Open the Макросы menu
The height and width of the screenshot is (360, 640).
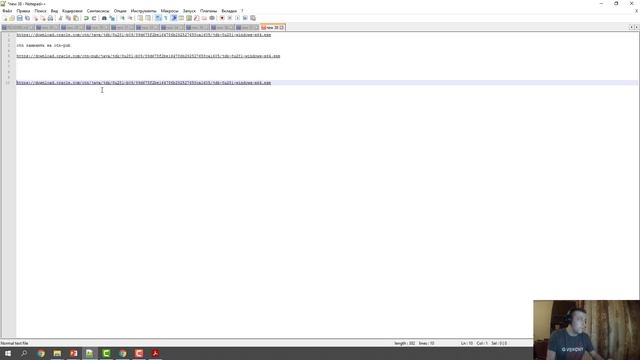(x=169, y=11)
